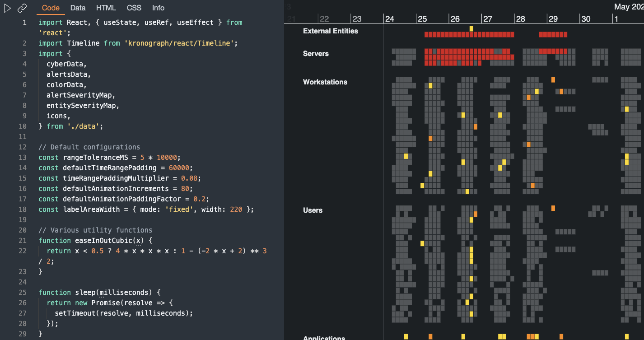644x340 pixels.
Task: Select the CSS tab
Action: point(134,8)
